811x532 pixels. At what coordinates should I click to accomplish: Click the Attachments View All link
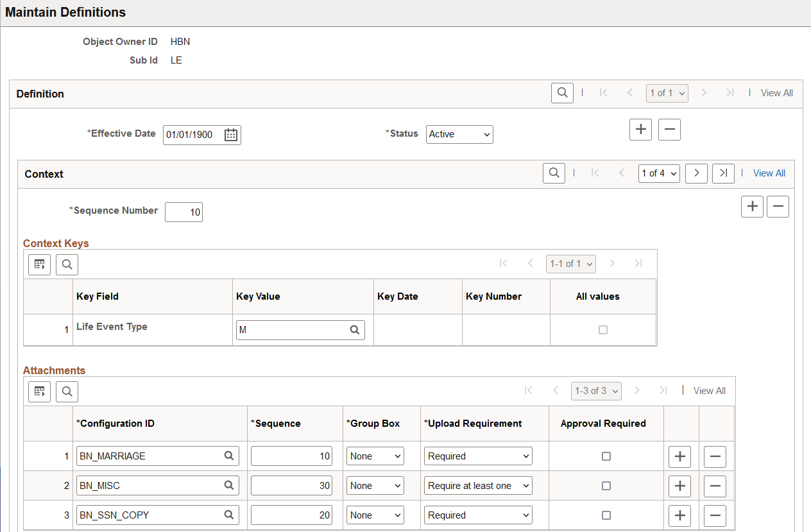pyautogui.click(x=709, y=391)
